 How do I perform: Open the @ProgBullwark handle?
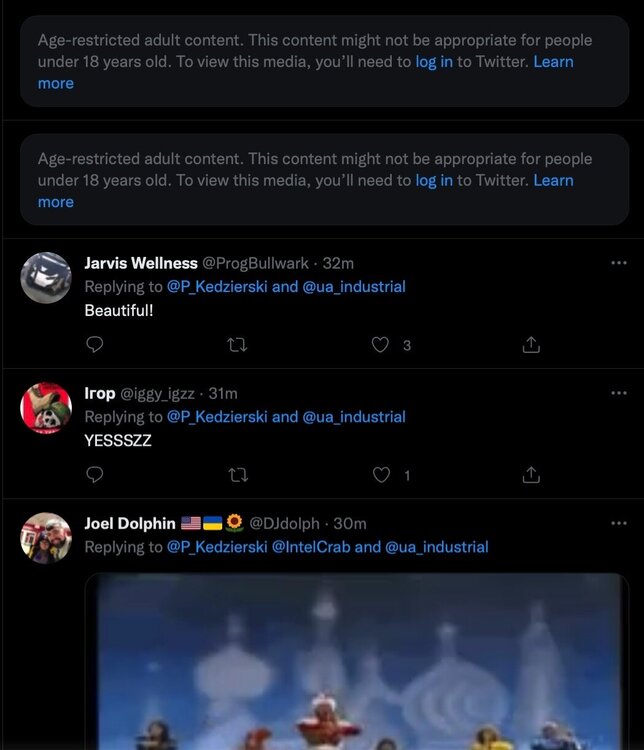(256, 263)
